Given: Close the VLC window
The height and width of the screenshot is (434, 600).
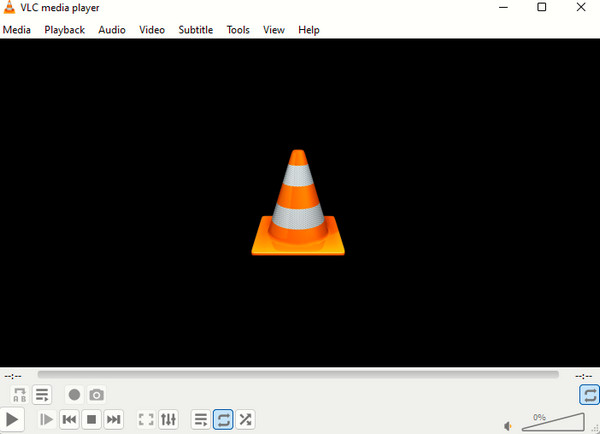Looking at the screenshot, I should 581,7.
